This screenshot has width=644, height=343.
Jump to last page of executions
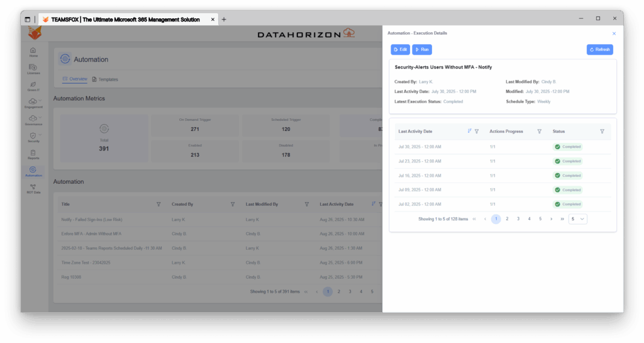(562, 219)
